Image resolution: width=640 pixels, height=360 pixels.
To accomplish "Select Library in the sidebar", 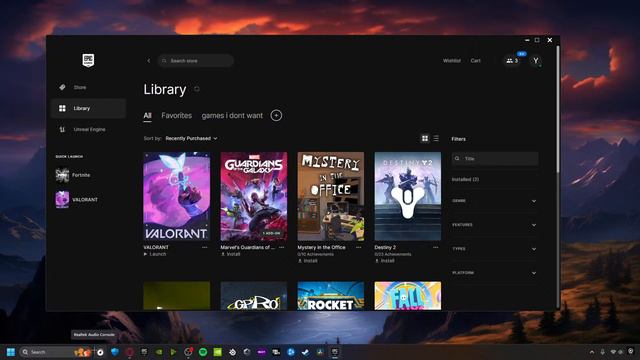I will (x=88, y=108).
